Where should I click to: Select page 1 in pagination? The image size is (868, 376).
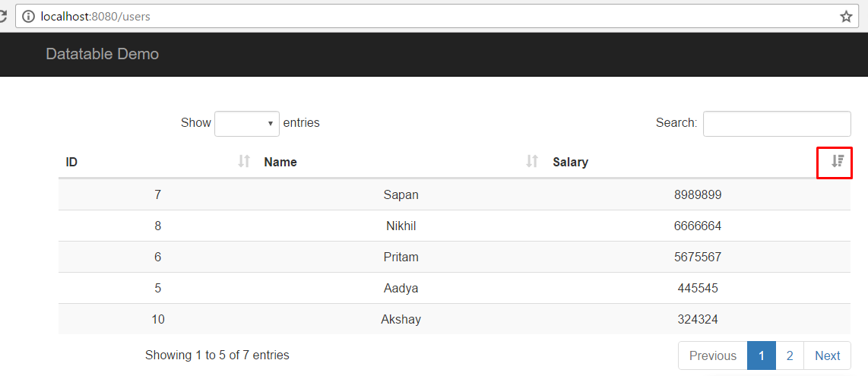pyautogui.click(x=762, y=355)
